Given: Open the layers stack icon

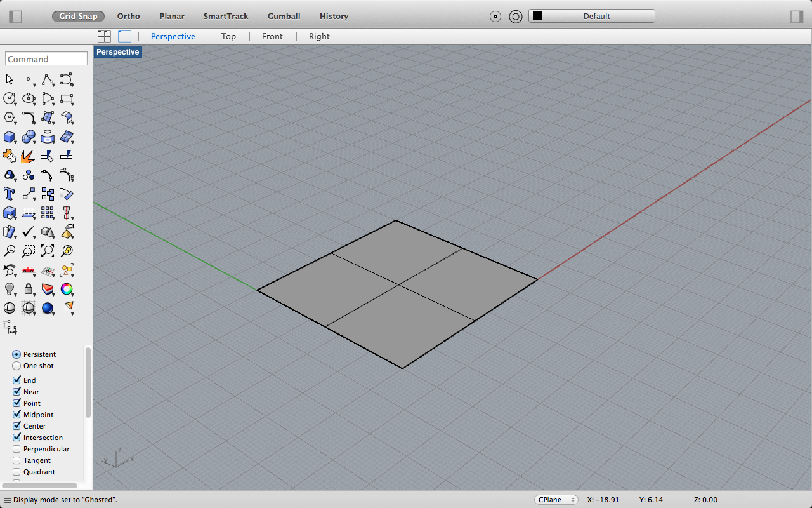Looking at the screenshot, I should 48,289.
